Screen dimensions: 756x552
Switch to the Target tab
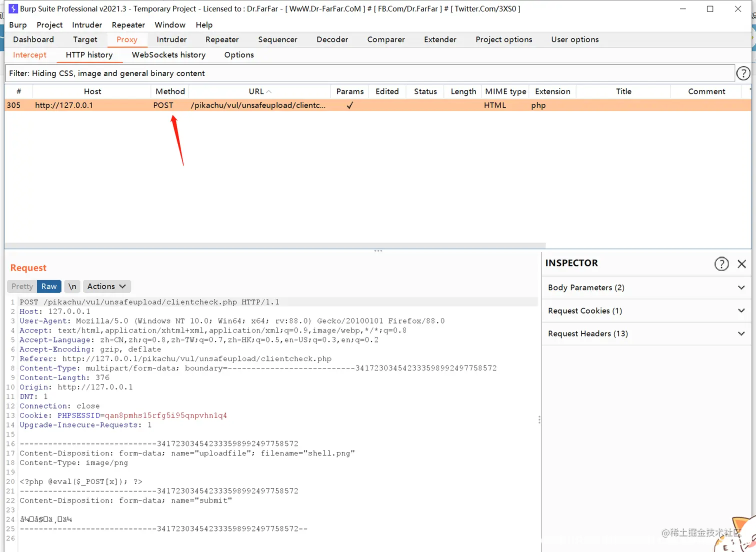[x=85, y=39]
